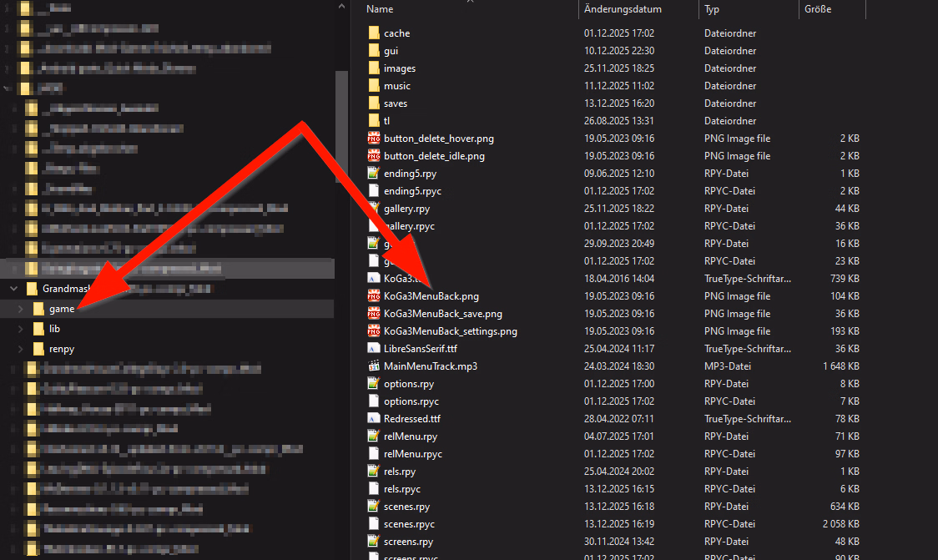Click PNG icon of button_delete_idle.png
The width and height of the screenshot is (938, 560).
click(x=374, y=155)
